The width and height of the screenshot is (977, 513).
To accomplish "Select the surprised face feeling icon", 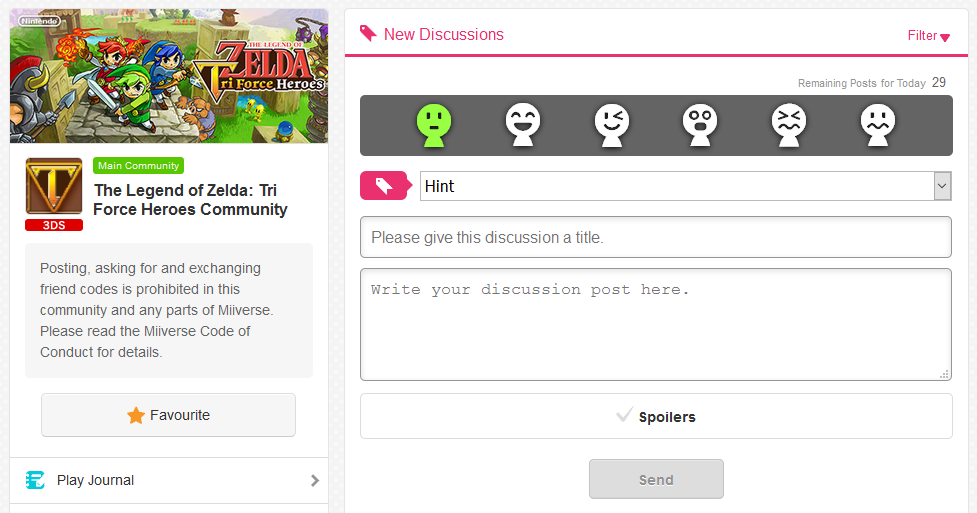I will pos(700,125).
